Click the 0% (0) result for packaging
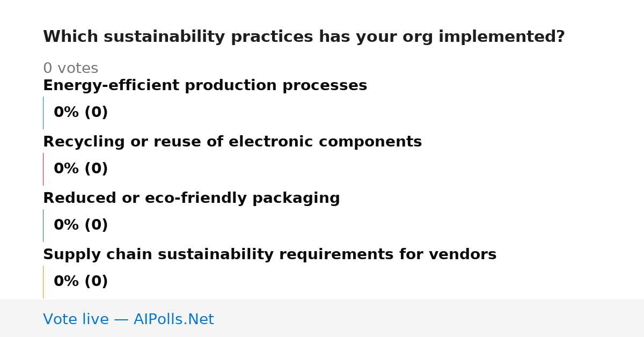The image size is (644, 337). pos(81,225)
